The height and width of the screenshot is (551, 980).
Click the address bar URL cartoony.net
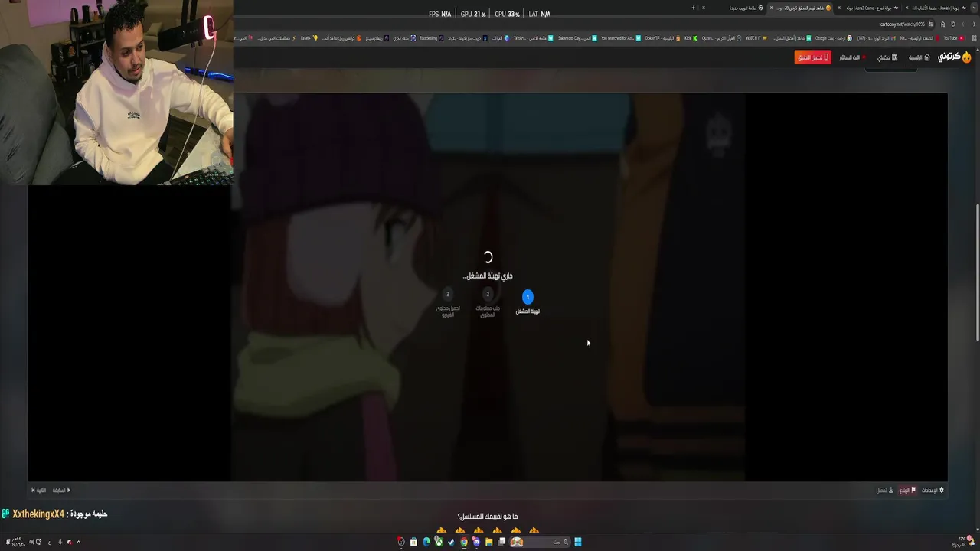pos(903,24)
